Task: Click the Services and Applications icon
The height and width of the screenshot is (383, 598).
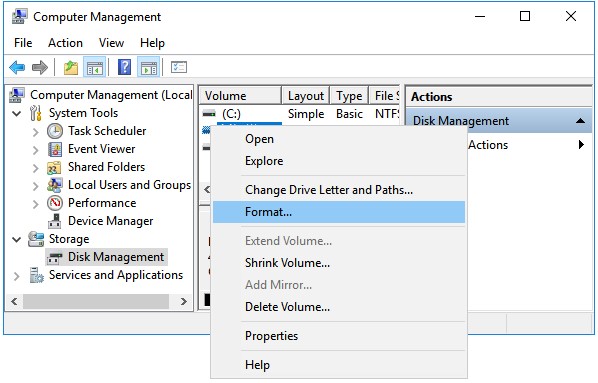Action: coord(36,275)
